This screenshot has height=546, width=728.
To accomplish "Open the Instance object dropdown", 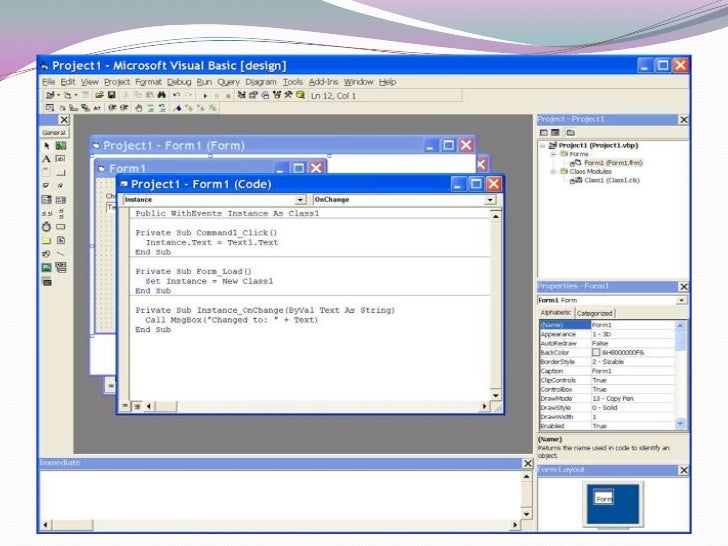I will click(x=300, y=200).
